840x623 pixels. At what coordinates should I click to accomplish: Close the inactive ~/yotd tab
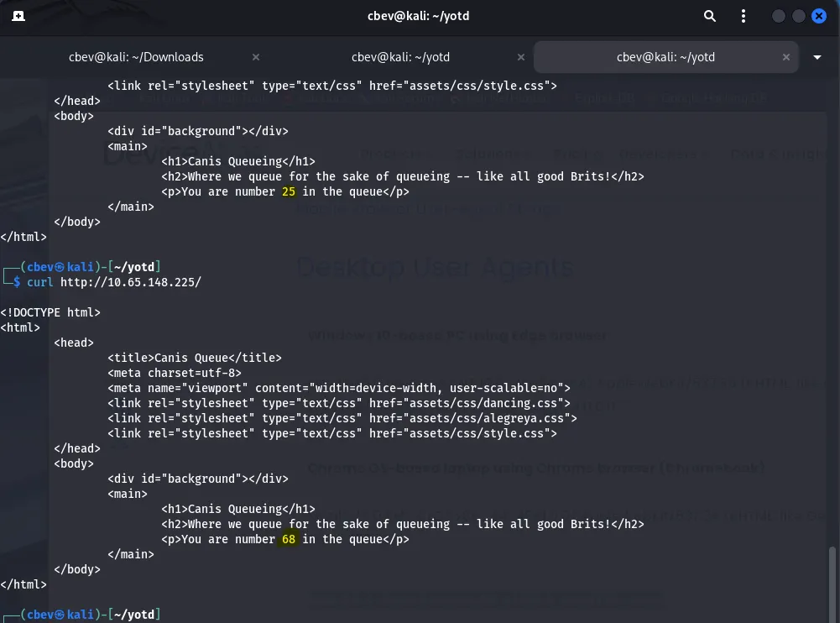(521, 57)
